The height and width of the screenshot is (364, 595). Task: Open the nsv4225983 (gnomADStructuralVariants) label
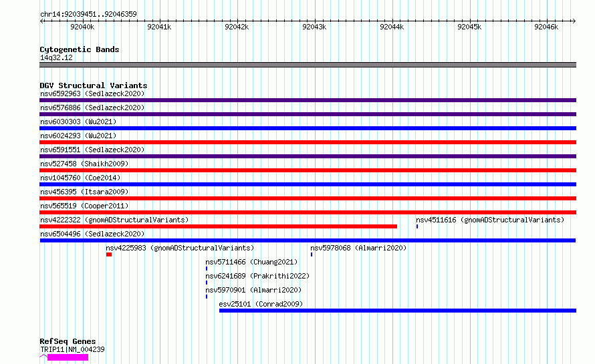[180, 248]
